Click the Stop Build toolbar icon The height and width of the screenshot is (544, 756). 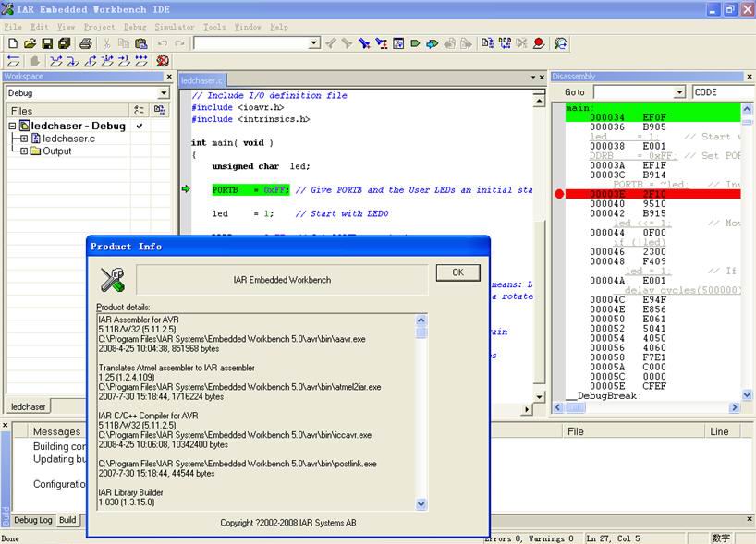[x=521, y=43]
